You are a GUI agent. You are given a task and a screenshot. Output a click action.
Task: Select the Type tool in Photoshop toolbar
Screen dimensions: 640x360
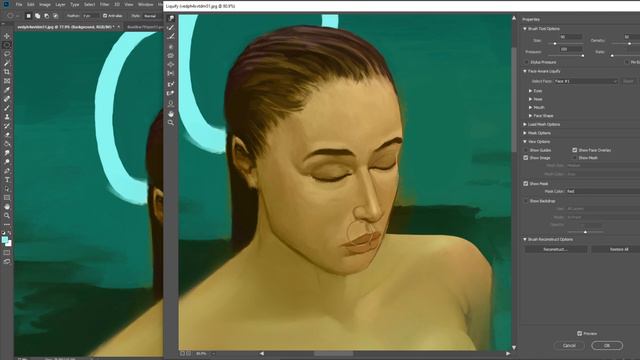coord(7,180)
